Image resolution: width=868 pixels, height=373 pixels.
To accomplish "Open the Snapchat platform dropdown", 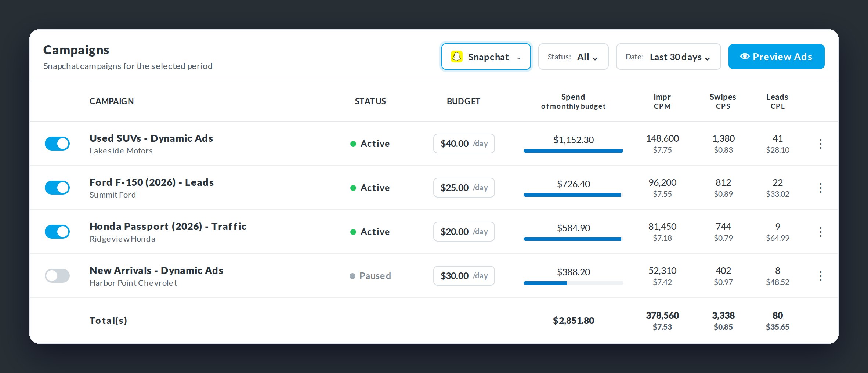I will point(486,57).
